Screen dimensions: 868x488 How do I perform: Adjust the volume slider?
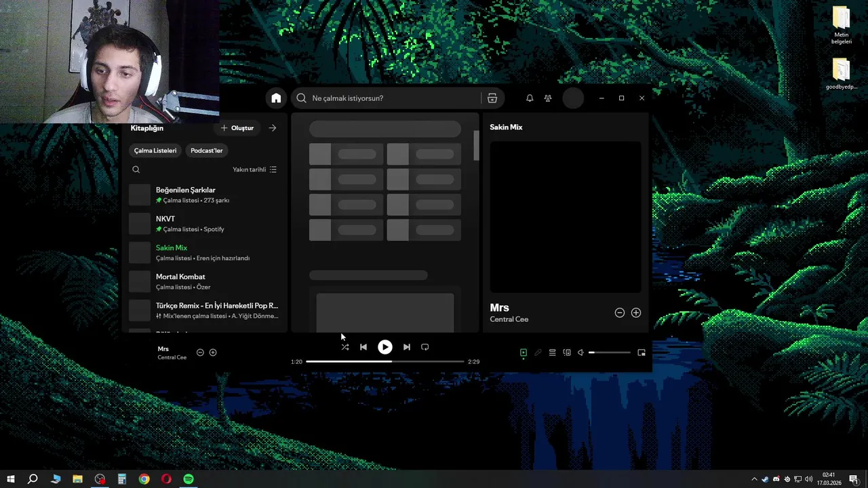pos(610,352)
